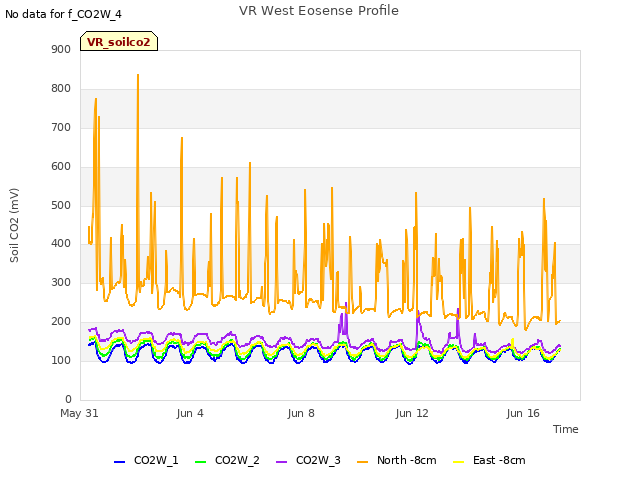Click the VR_soilco2 label box
The width and height of the screenshot is (640, 480).
[x=119, y=41]
